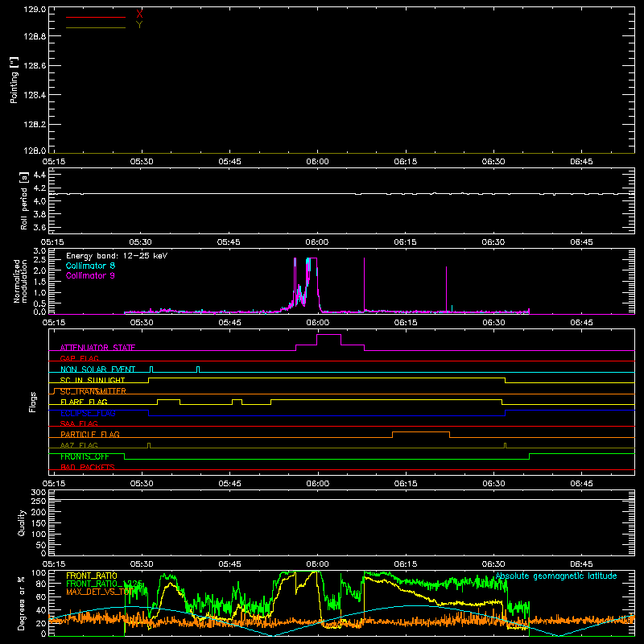Click the 300 tick label on Quality axis
The width and height of the screenshot is (644, 644).
39,493
